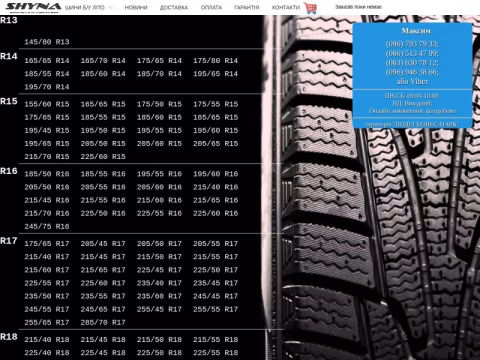Select tire size 225/60 R17
This screenshot has width=480, height=360.
coord(103,283)
